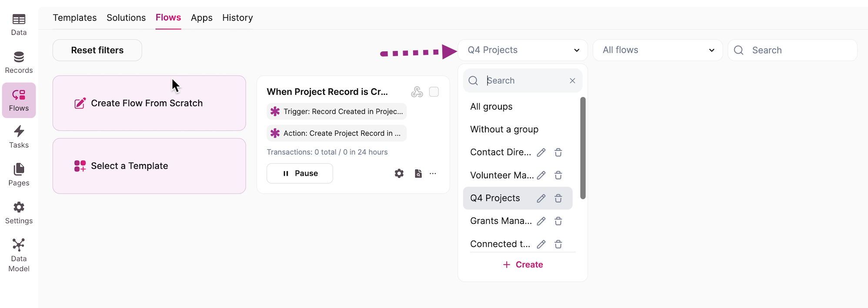Open the Pages sidebar section
Screen dimensions: 868x308
[19, 174]
